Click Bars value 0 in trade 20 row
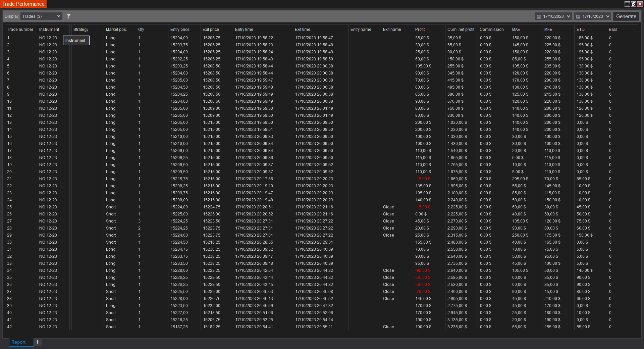 point(610,172)
